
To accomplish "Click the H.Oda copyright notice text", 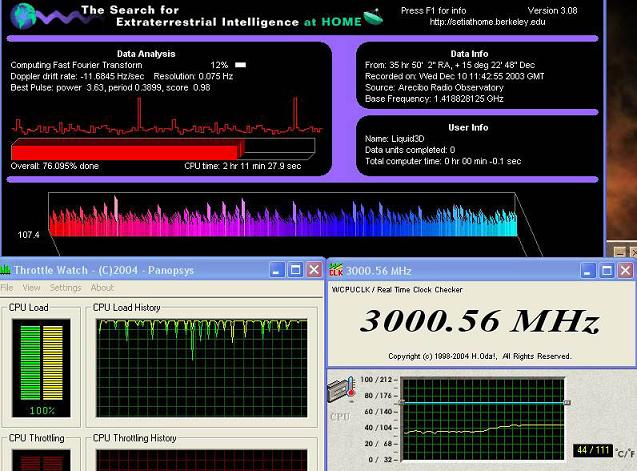I will click(480, 356).
